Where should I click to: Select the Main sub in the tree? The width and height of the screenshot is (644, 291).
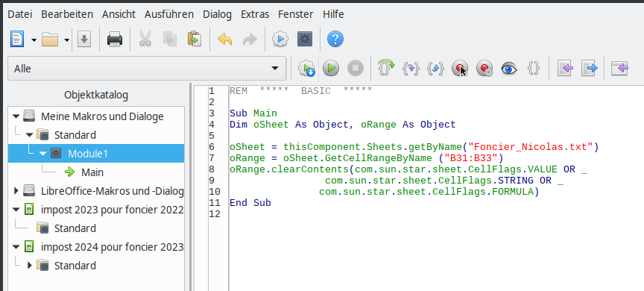tap(92, 172)
